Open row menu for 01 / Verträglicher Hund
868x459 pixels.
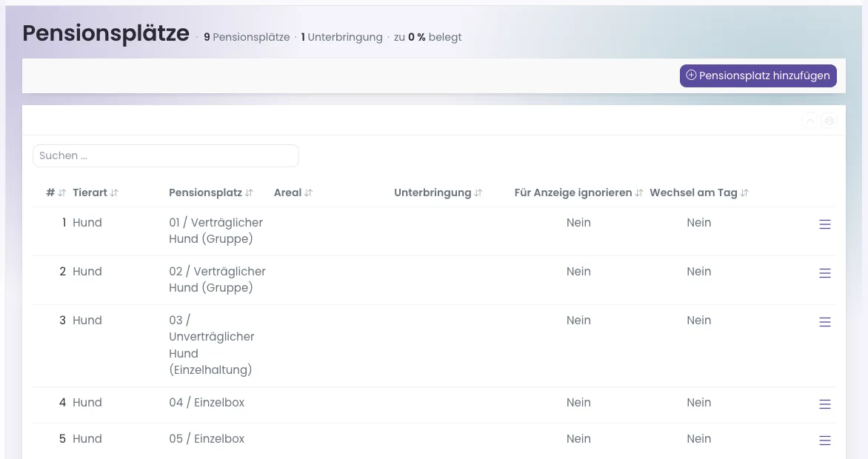(x=825, y=224)
